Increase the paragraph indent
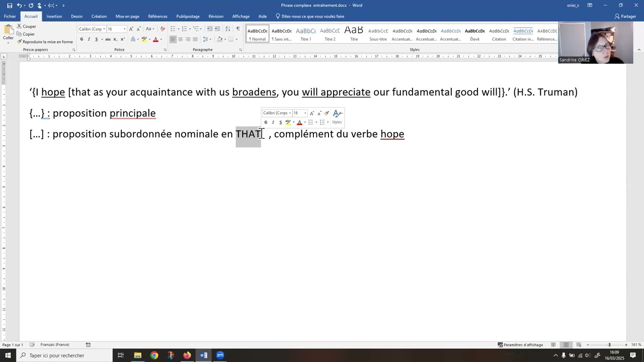The height and width of the screenshot is (362, 644). pos(217,29)
